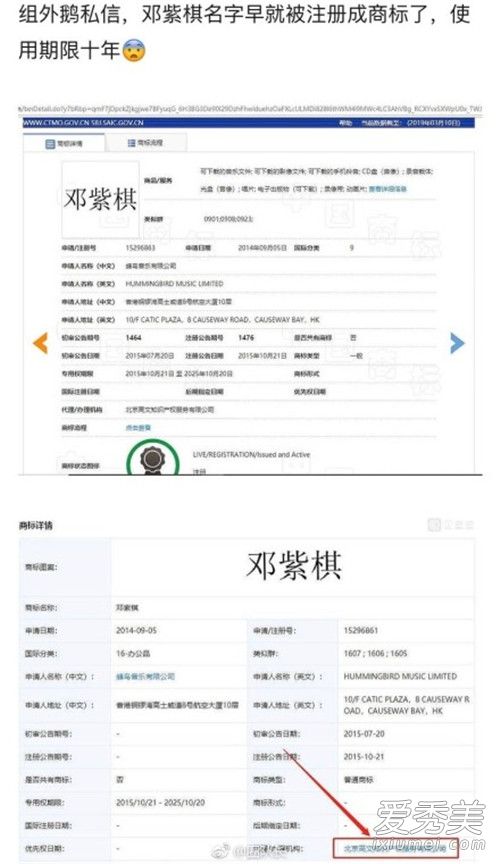Image resolution: width=500 pixels, height=864 pixels.
Task: Click the large 邓紫棋 image in lower table
Action: click(293, 566)
